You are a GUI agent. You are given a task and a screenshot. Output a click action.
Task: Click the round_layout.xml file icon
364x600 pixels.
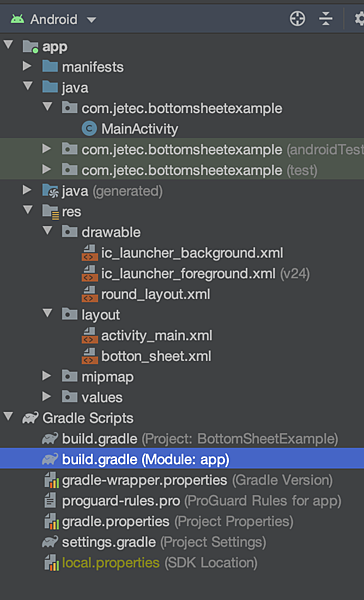pyautogui.click(x=90, y=294)
